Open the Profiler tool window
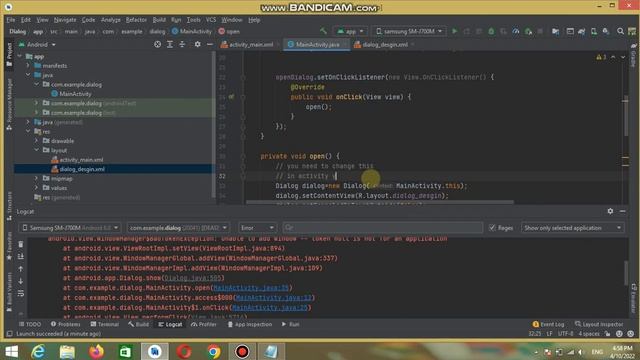This screenshot has height=360, width=640. point(204,324)
